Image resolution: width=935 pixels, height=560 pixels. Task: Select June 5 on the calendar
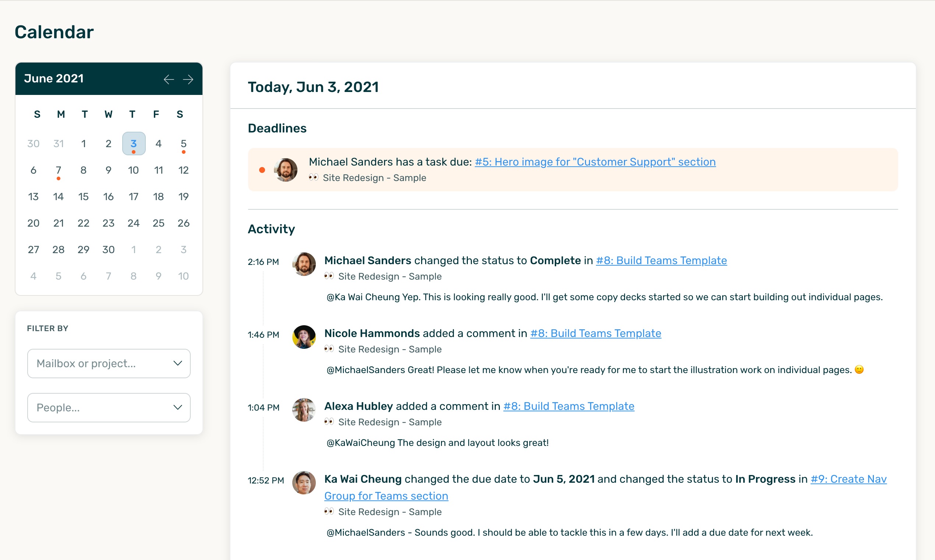[183, 143]
